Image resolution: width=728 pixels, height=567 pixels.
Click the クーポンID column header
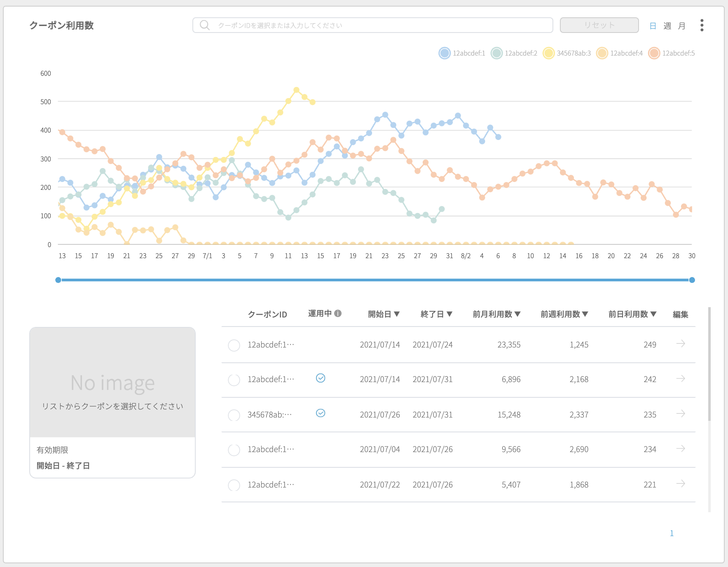(x=267, y=314)
